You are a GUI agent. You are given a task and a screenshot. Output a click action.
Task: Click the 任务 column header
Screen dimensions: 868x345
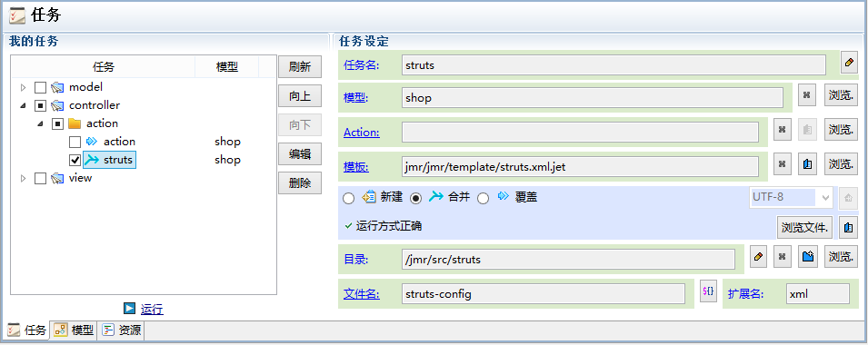point(103,67)
